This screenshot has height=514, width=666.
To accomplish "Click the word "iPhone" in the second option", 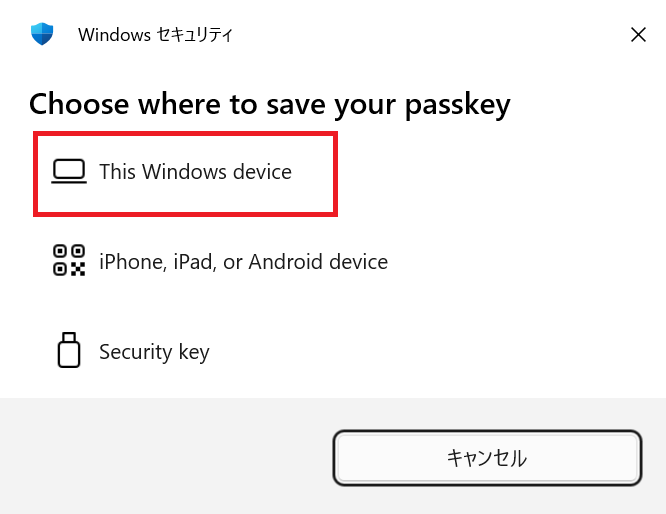I will tap(130, 262).
